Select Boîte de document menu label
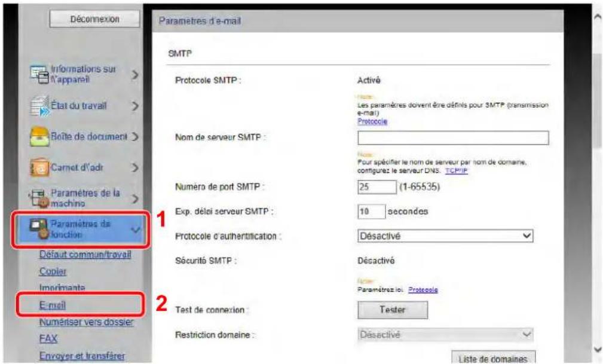 click(x=89, y=137)
